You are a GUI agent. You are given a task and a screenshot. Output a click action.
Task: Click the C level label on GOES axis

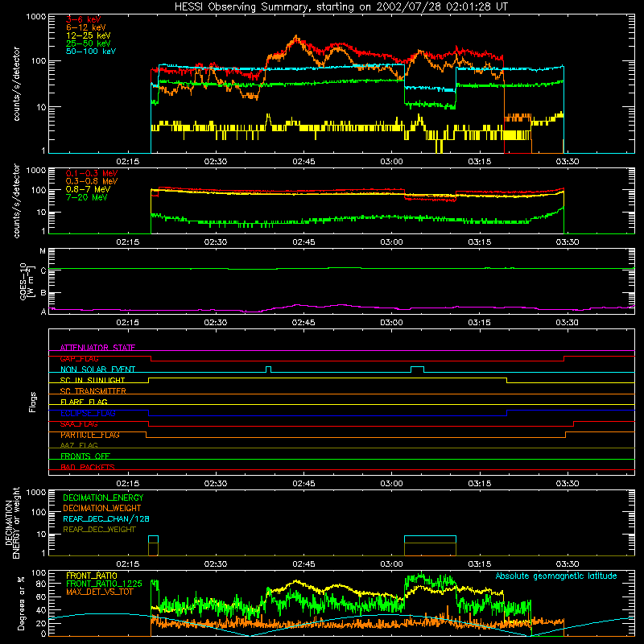[43, 270]
